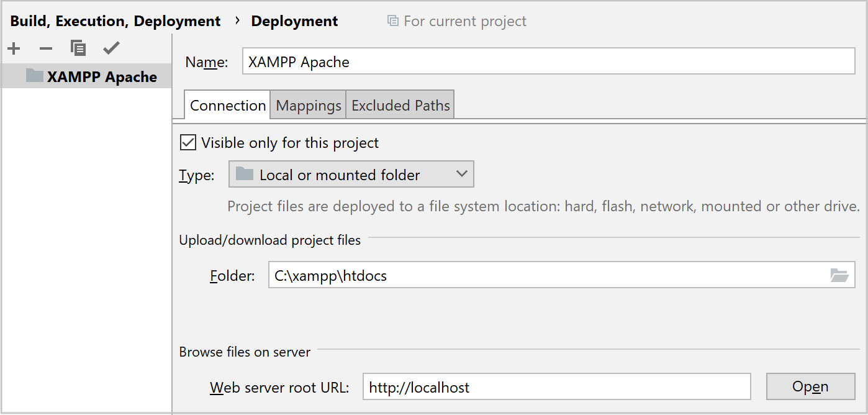The width and height of the screenshot is (868, 415).
Task: Go to Build, Execution, Deployment breadcrumb
Action: [x=115, y=21]
